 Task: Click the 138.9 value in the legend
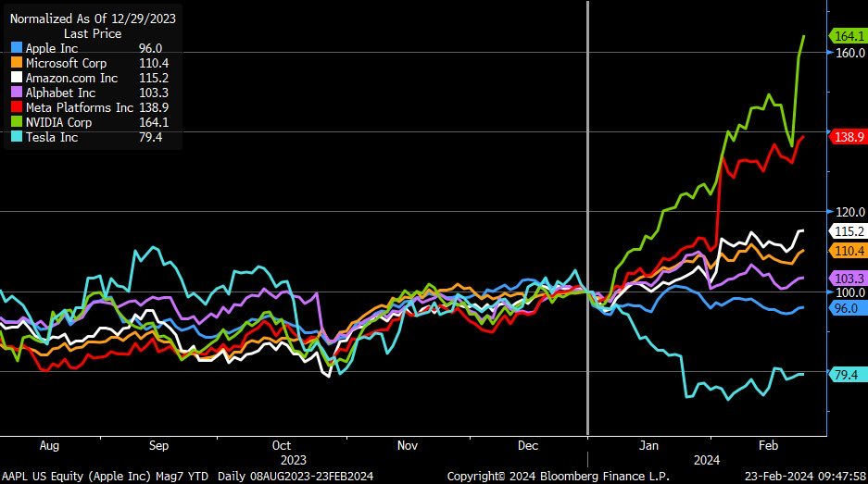154,107
